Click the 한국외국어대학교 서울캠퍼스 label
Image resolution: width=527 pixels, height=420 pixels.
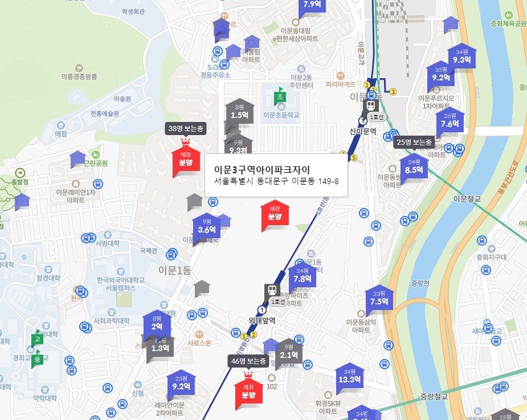click(x=121, y=284)
